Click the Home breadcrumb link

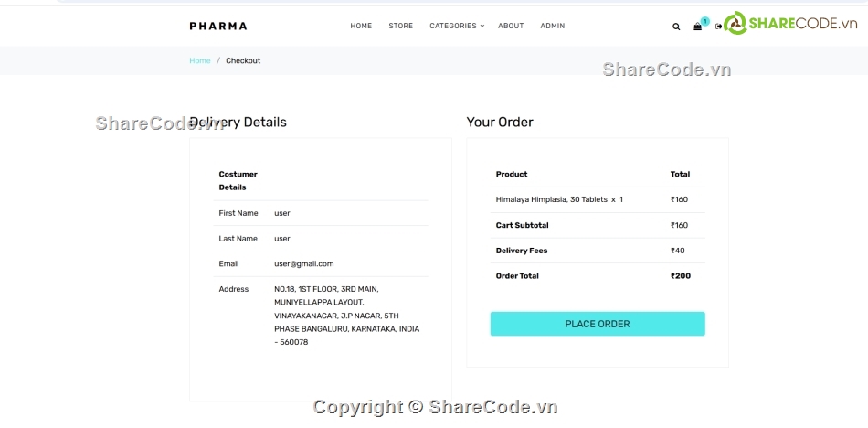coord(199,60)
